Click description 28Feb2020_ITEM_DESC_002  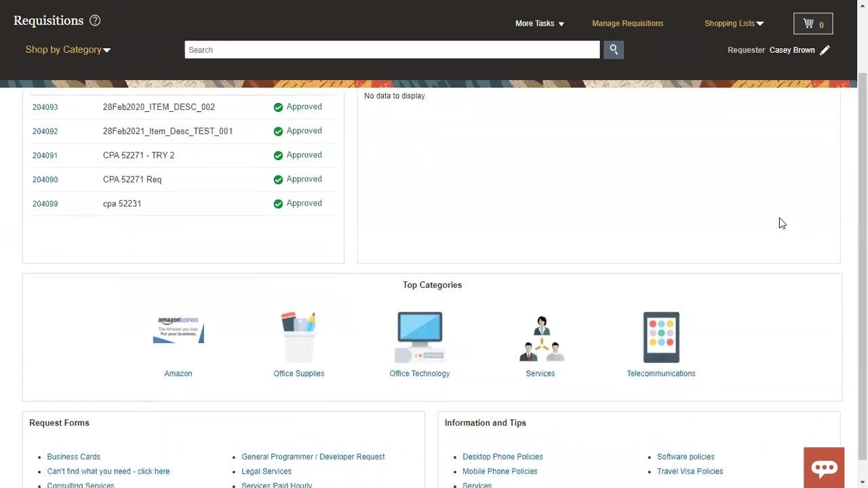pos(159,107)
